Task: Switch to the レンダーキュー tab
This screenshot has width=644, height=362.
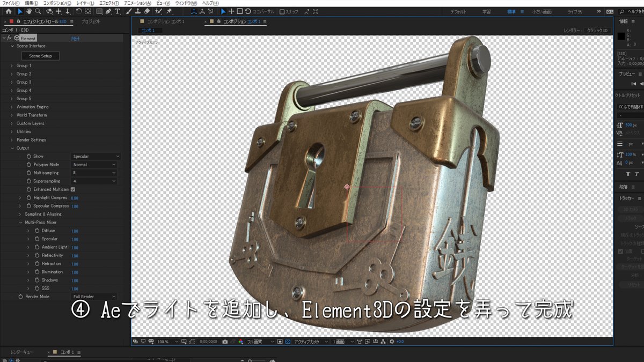Action: coord(22,352)
